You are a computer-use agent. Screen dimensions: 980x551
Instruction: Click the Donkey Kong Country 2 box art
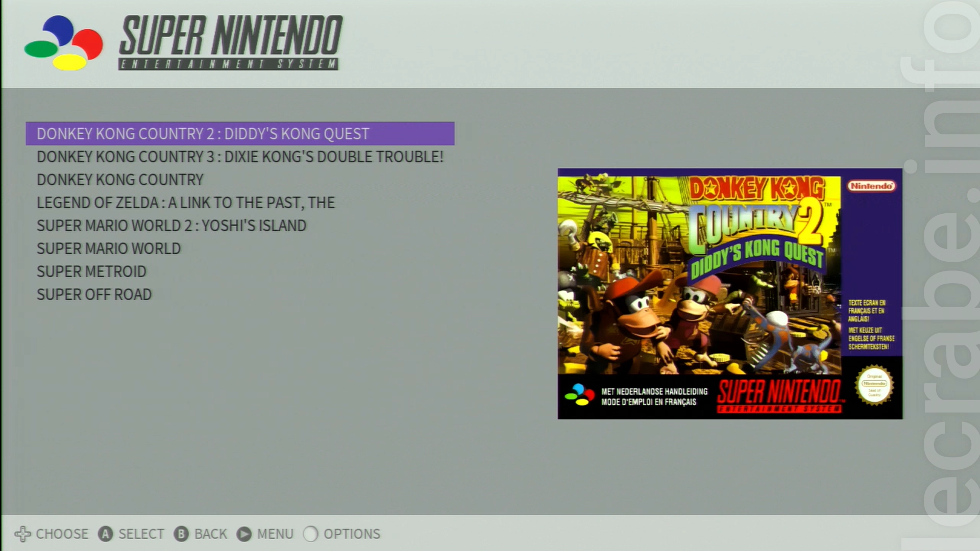[x=730, y=294]
